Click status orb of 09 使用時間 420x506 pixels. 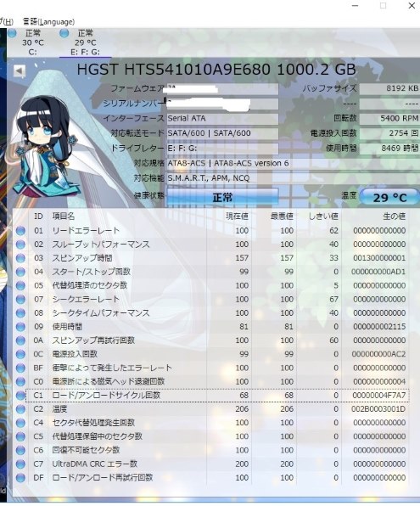(x=20, y=327)
